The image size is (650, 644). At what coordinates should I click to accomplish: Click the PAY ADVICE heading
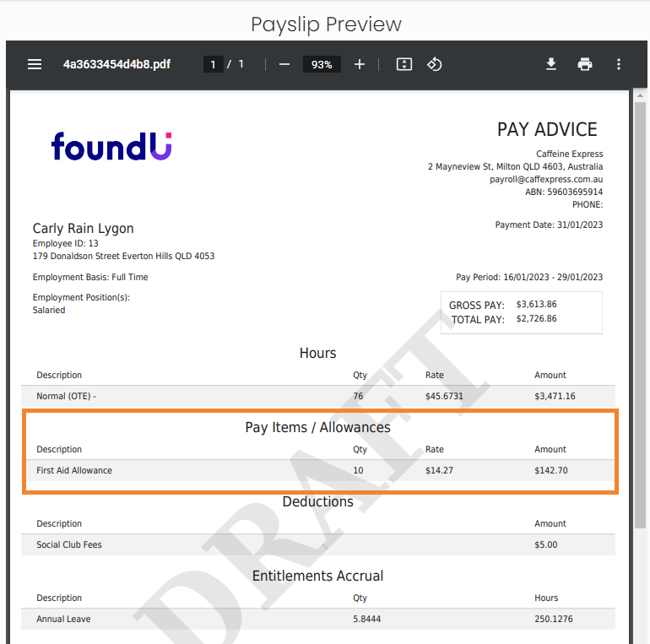click(546, 129)
